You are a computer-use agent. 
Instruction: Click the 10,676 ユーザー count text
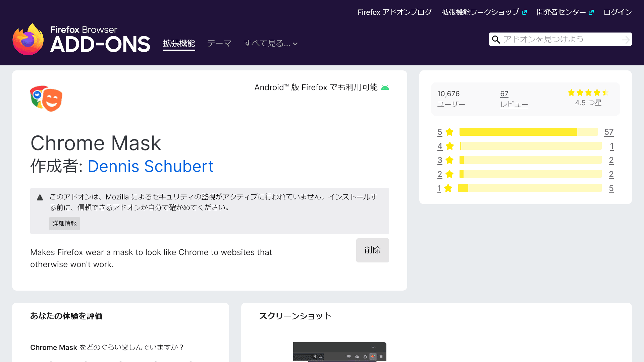coord(451,99)
